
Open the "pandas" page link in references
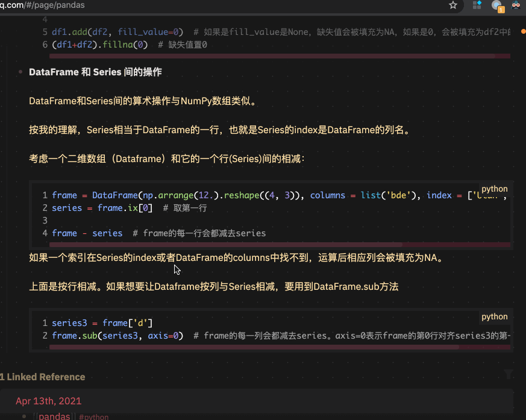pos(54,416)
